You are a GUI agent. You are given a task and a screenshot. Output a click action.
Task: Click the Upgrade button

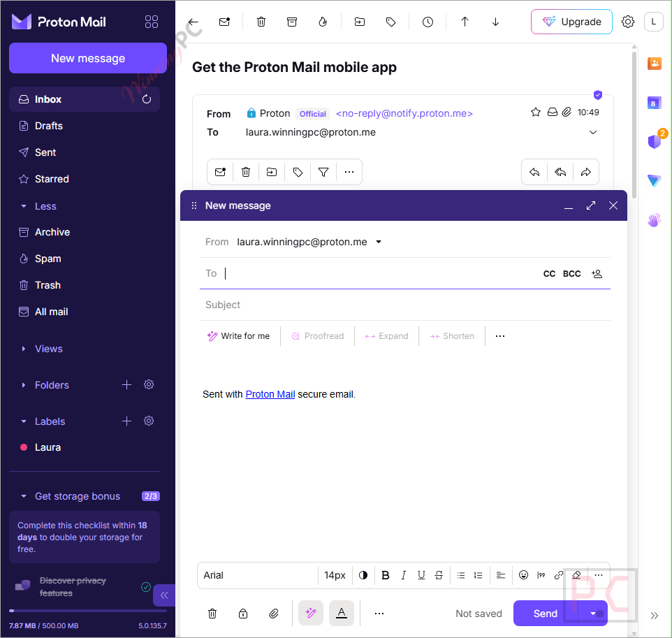click(571, 22)
